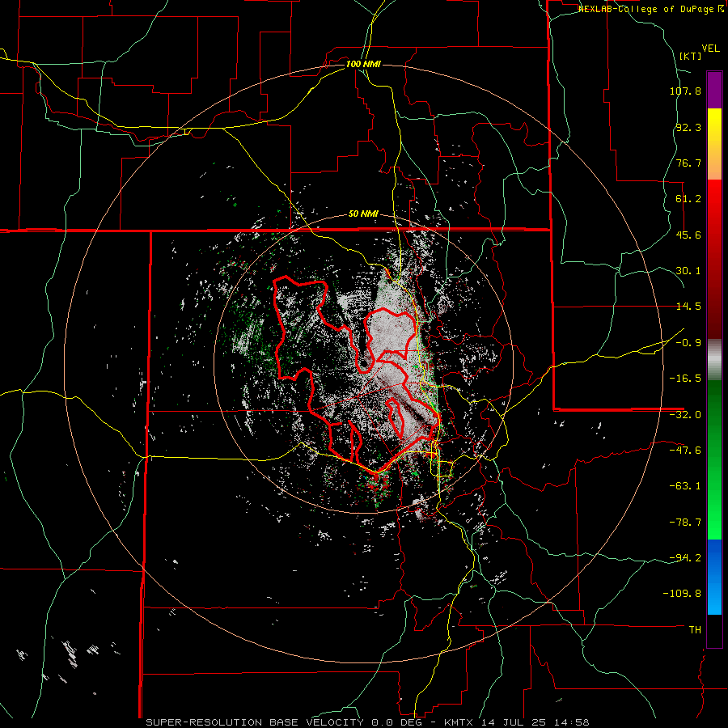Click the 30.1 velocity scale value

pos(688,271)
